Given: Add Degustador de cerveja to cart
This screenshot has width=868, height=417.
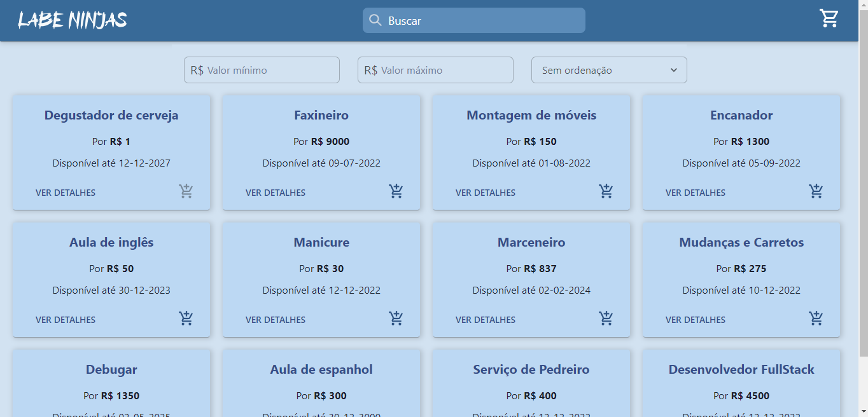Looking at the screenshot, I should tap(186, 191).
